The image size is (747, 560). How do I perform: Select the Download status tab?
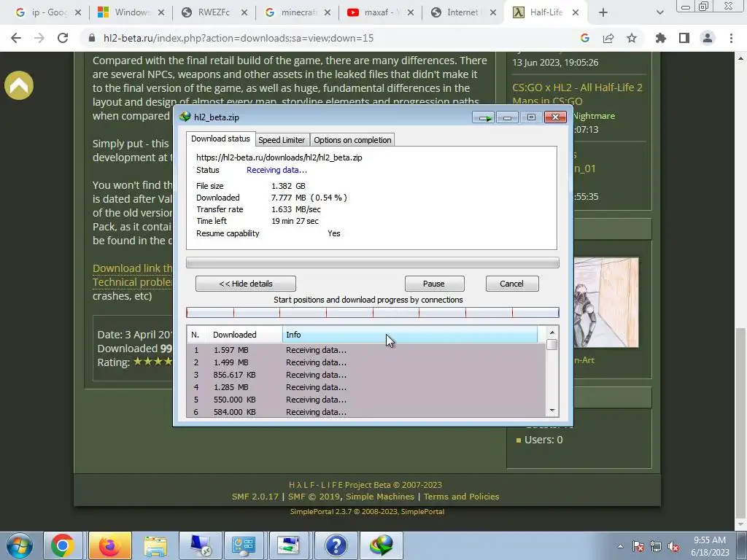[x=220, y=139]
